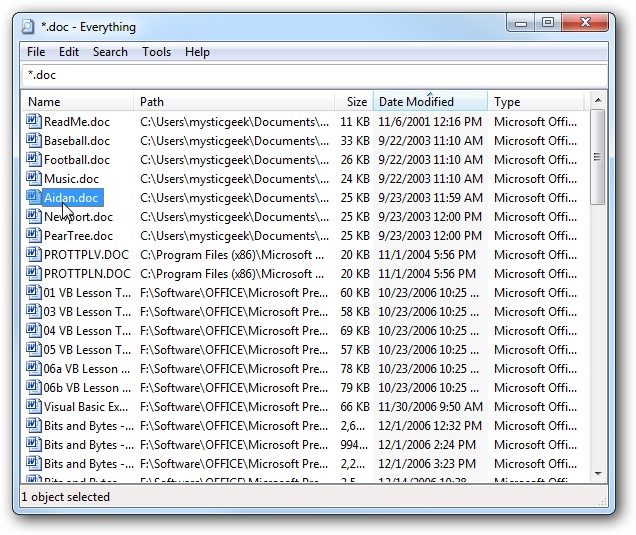The height and width of the screenshot is (535, 636).
Task: Click the Word icon beside 04 VB Lesson
Action: click(x=34, y=331)
